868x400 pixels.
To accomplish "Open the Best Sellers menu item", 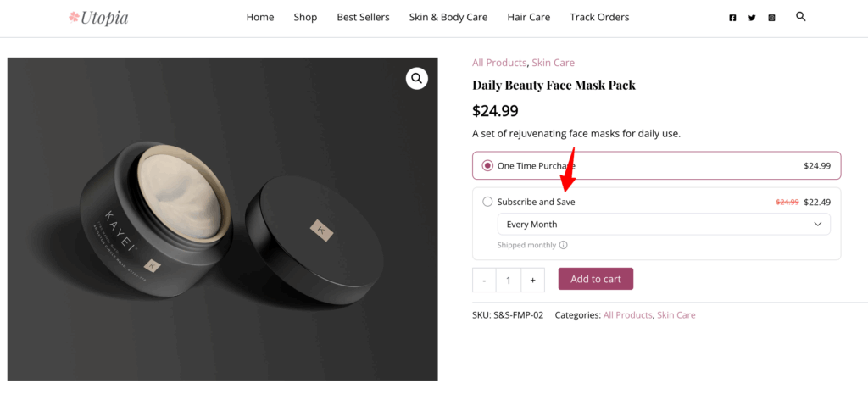I will point(363,17).
